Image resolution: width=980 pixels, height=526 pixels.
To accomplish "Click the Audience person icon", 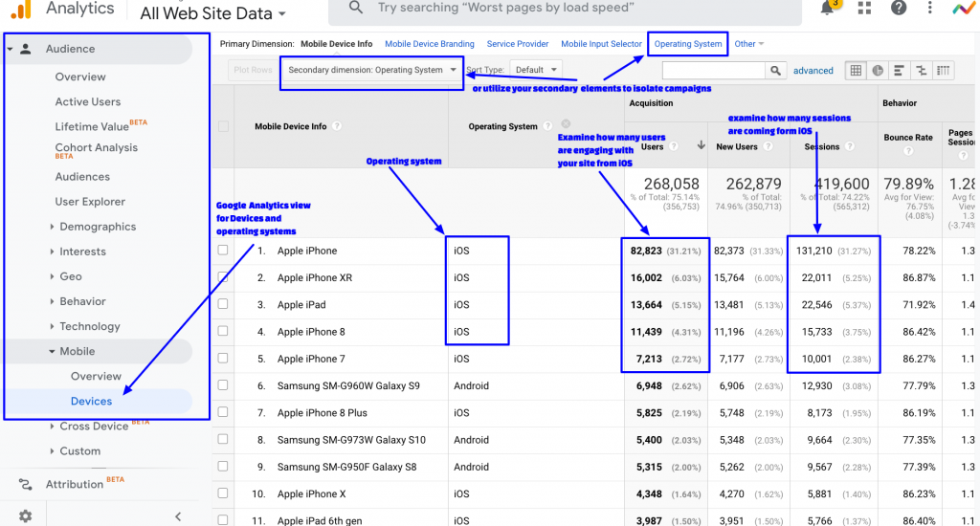I will click(x=26, y=49).
